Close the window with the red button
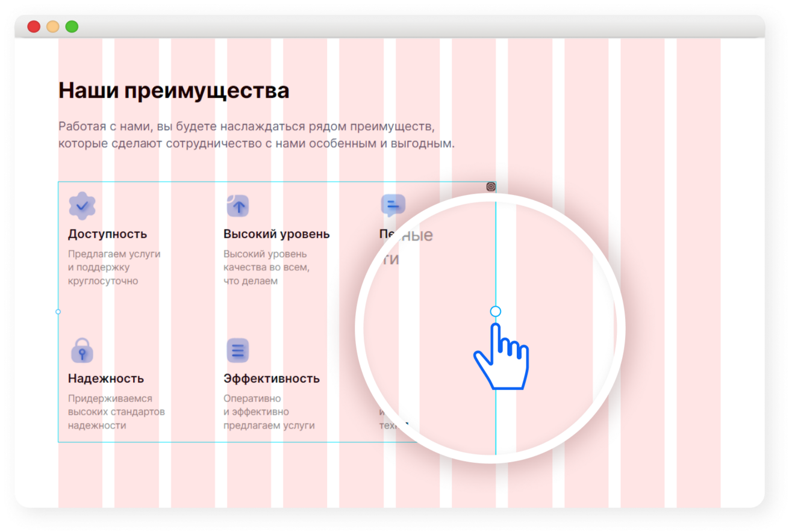The width and height of the screenshot is (789, 532). pos(34,26)
